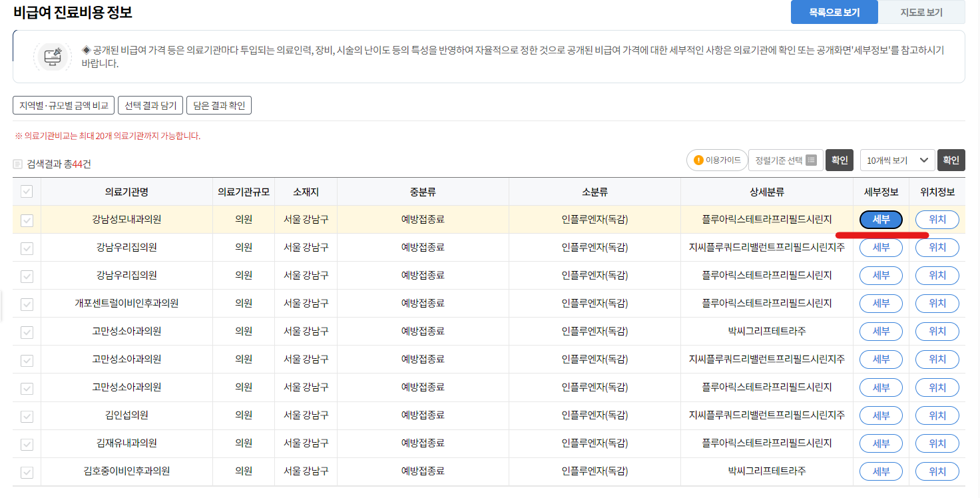Click the 선택 결과 담기 button
980x498 pixels.
150,104
